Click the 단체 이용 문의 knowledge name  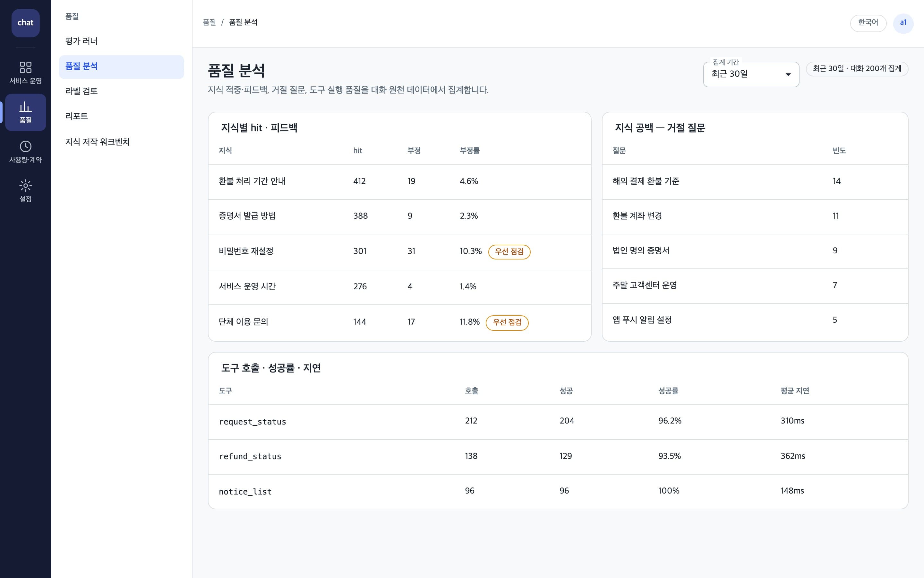243,322
